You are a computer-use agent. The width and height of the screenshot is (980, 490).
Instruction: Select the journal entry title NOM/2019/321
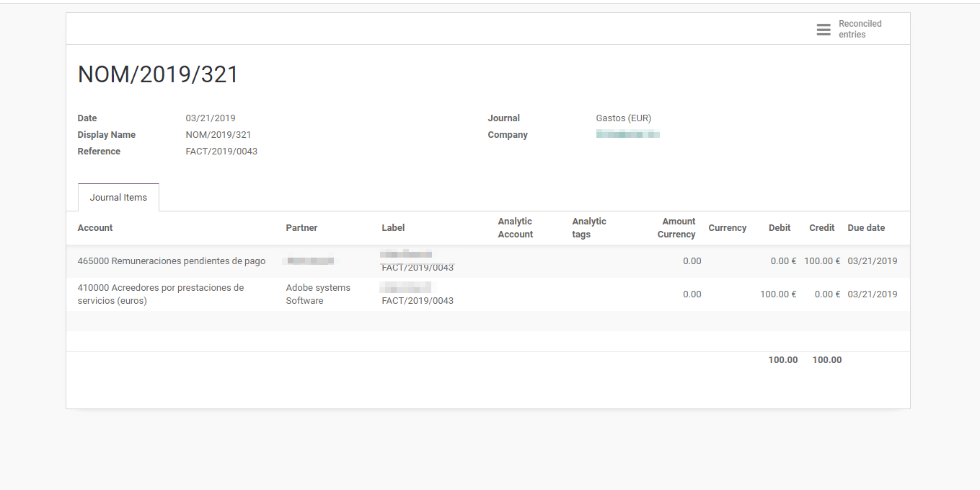coord(157,74)
